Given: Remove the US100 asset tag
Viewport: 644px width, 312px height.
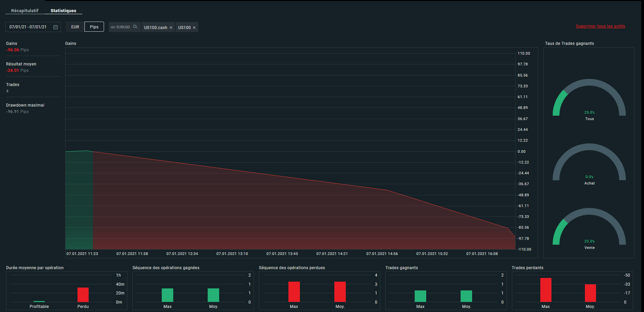Looking at the screenshot, I should (x=194, y=28).
